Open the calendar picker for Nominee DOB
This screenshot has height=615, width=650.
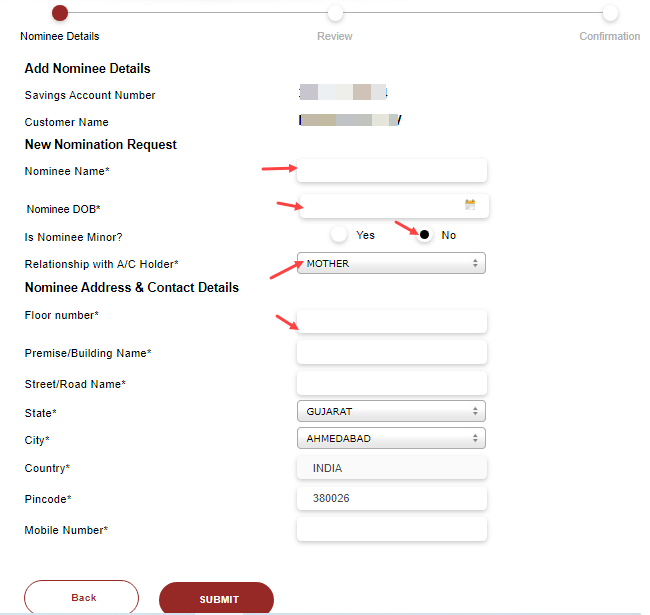(470, 204)
